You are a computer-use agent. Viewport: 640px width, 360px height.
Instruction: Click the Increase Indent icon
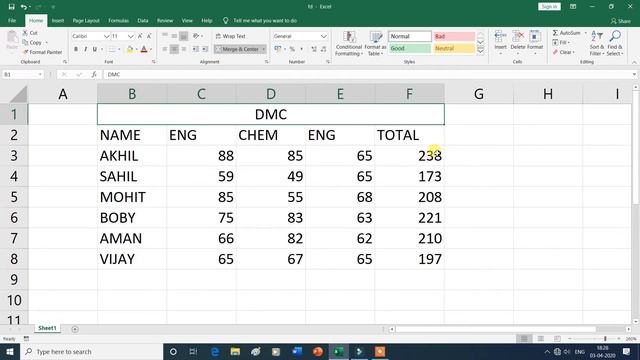(x=205, y=49)
